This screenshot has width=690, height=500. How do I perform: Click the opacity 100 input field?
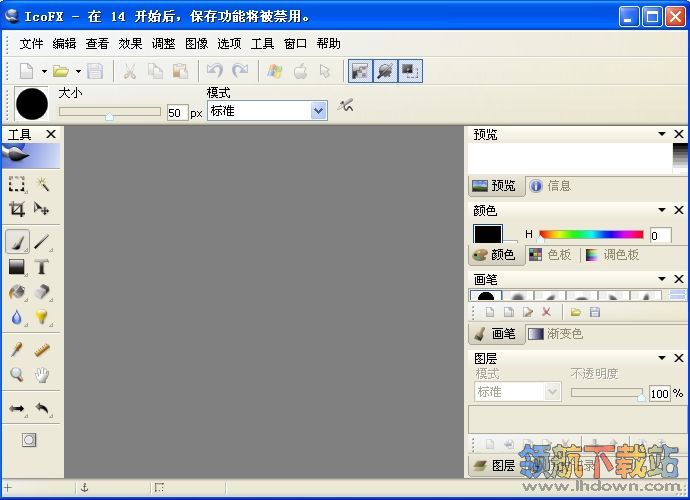pyautogui.click(x=660, y=393)
